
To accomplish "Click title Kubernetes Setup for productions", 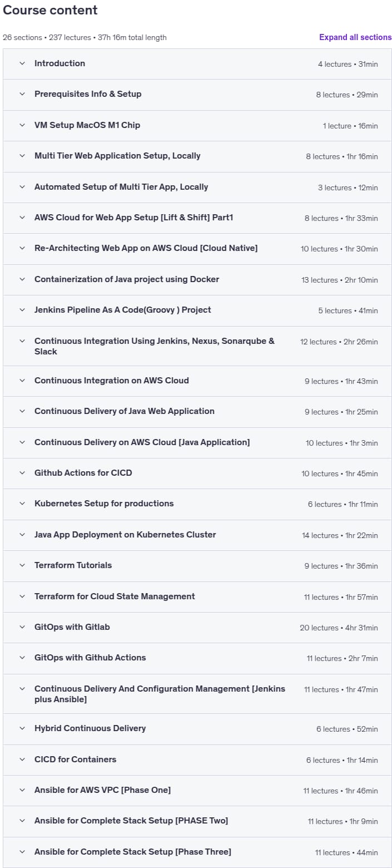I will point(104,504).
